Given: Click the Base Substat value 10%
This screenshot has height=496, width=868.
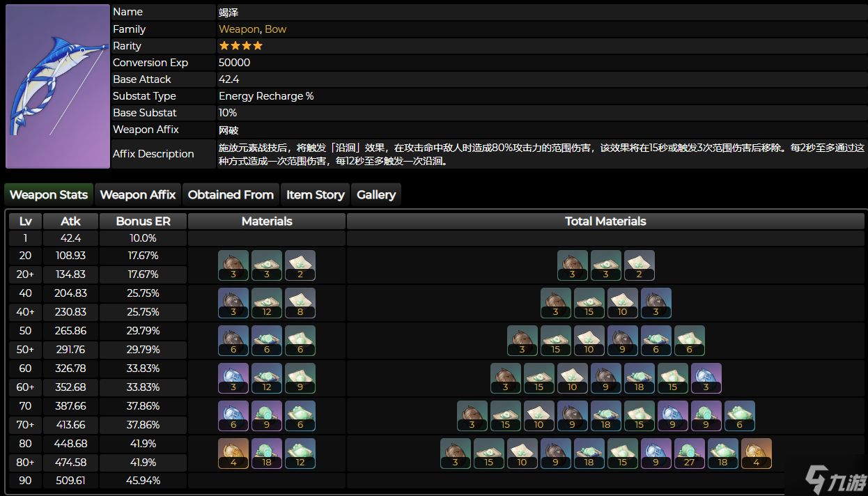Looking at the screenshot, I should [x=228, y=113].
